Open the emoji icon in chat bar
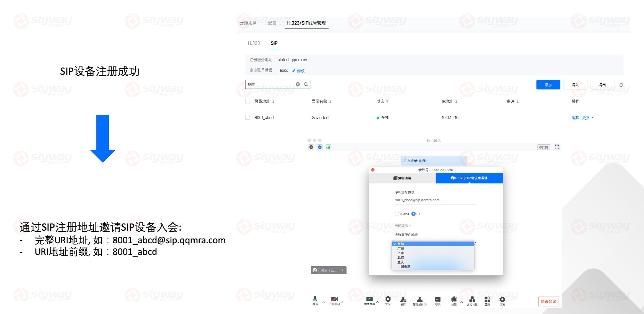The image size is (644, 314). pyautogui.click(x=315, y=270)
